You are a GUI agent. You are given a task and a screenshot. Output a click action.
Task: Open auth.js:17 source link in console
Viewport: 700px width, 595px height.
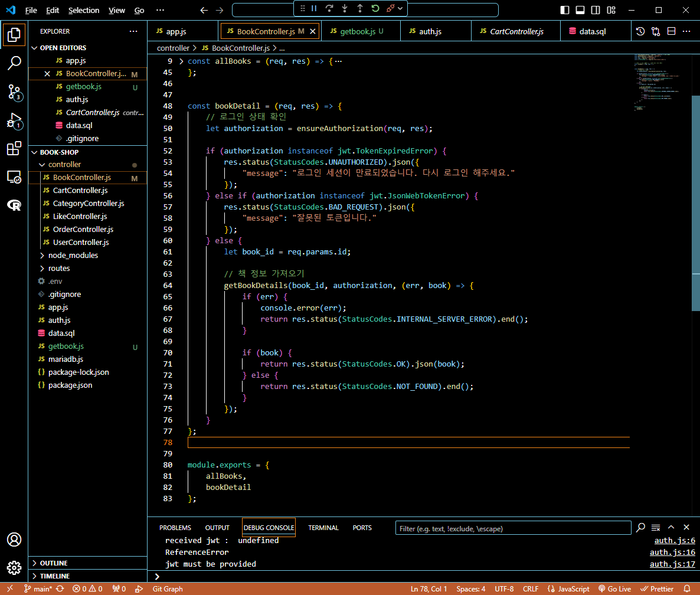tap(672, 564)
